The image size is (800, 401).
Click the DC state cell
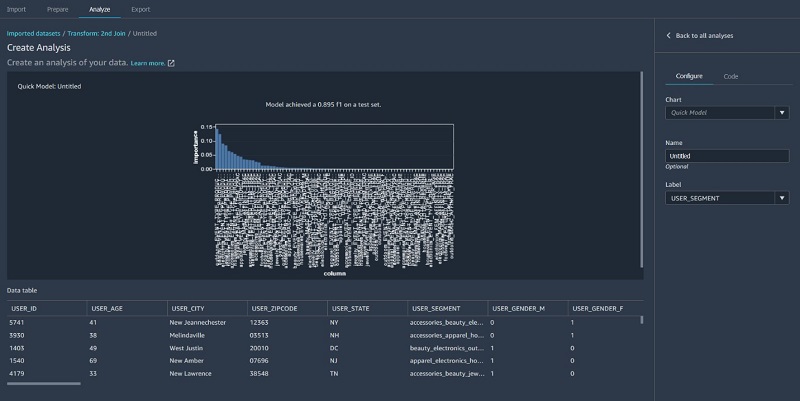coord(334,348)
